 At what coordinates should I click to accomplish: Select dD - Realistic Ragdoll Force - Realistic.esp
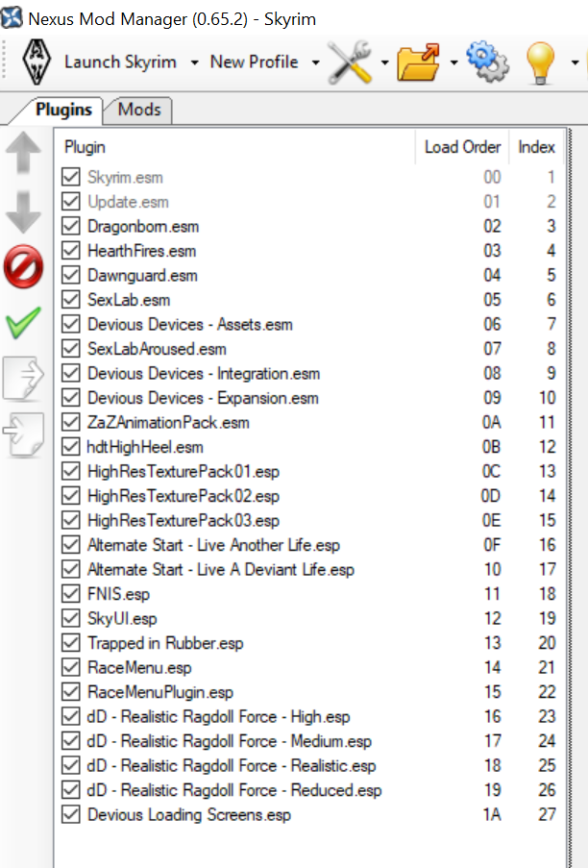coord(309,765)
